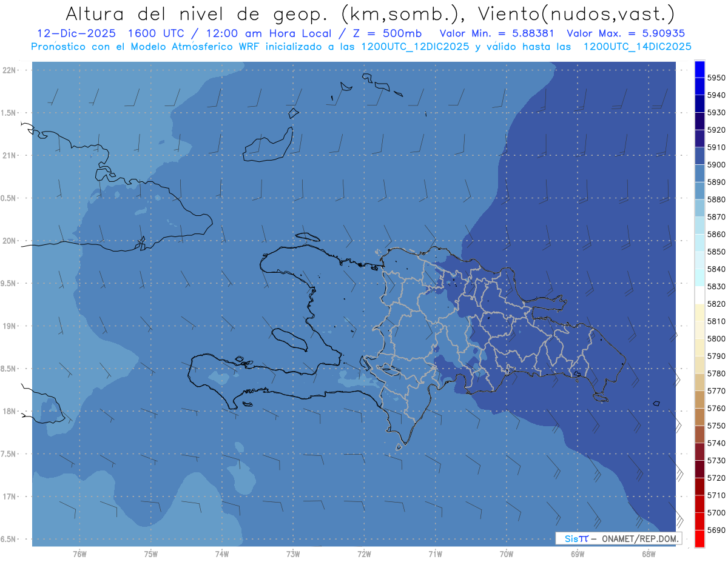Select the valid-until stamp '1200UTC_14DIC2025'

click(638, 46)
